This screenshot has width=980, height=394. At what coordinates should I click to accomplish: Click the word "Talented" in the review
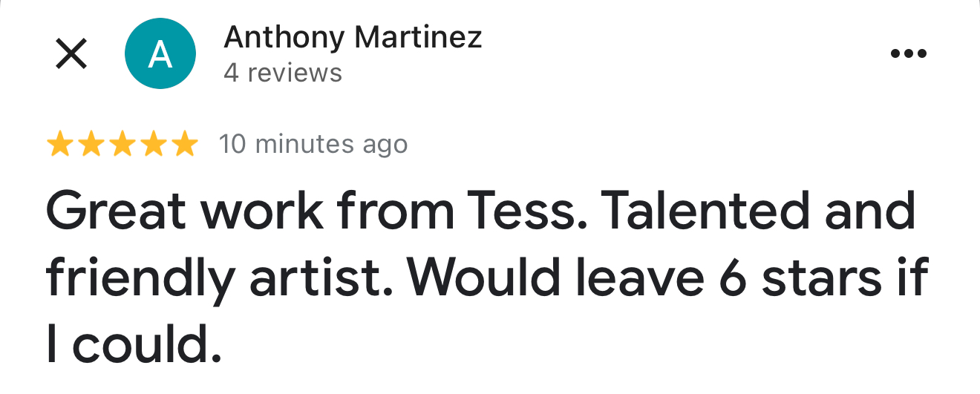(x=702, y=211)
